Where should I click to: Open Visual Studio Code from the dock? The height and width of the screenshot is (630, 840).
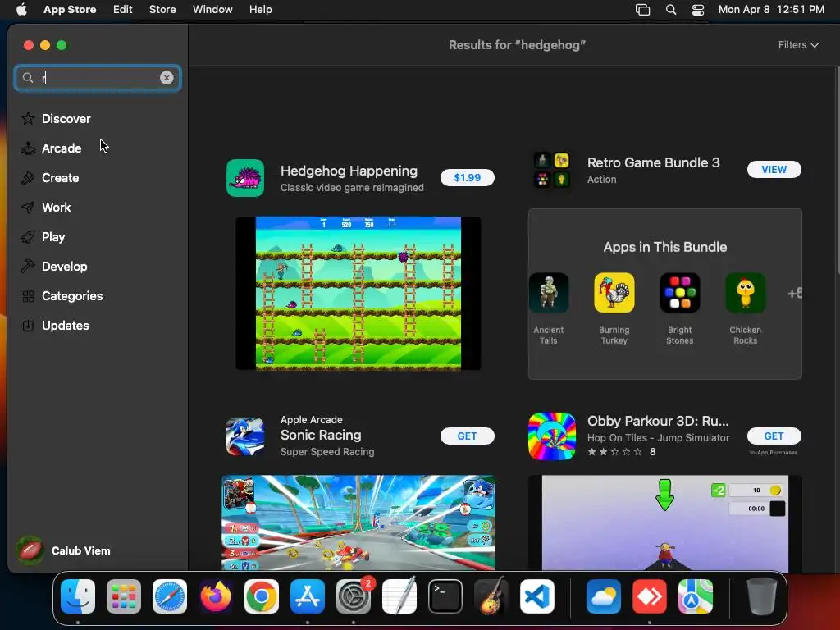pos(537,596)
